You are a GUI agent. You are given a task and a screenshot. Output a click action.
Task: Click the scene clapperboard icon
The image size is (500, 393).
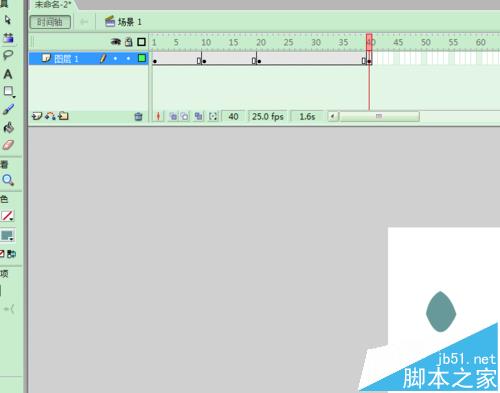(110, 21)
